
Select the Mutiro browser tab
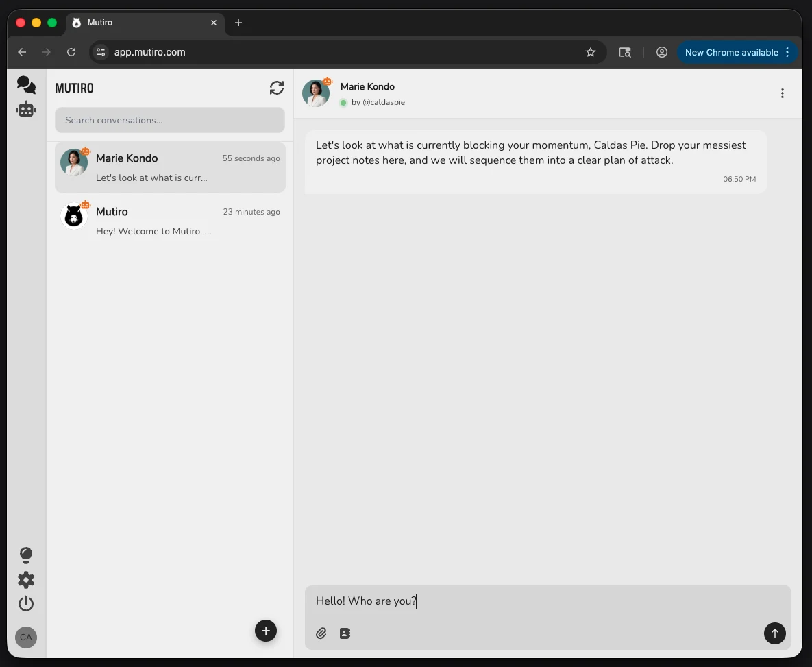pyautogui.click(x=145, y=23)
